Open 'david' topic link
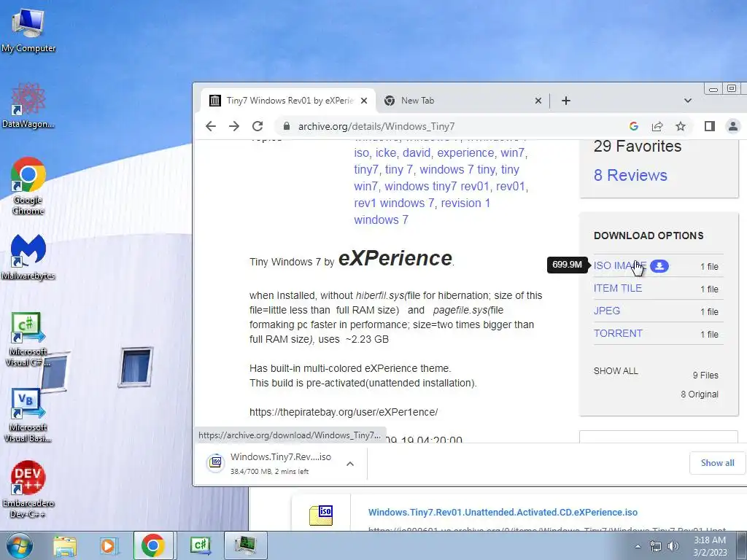Viewport: 747px width, 560px height. pos(417,153)
